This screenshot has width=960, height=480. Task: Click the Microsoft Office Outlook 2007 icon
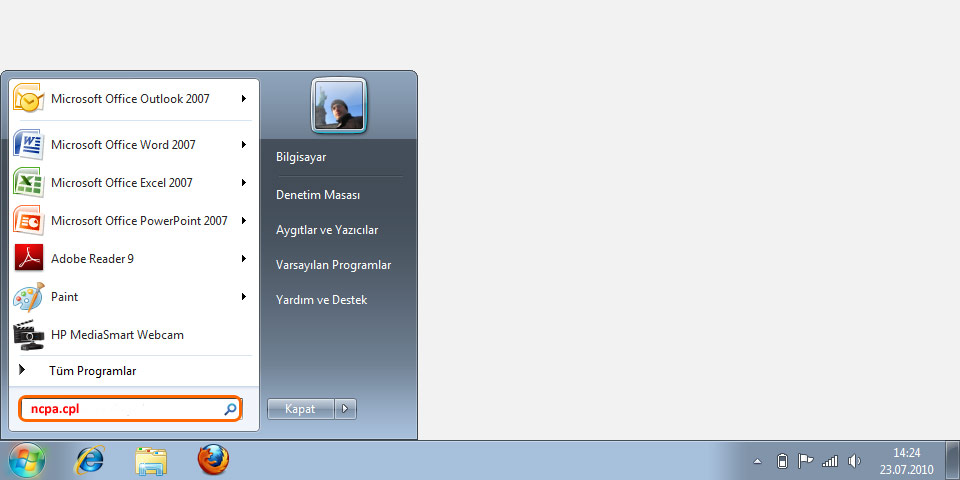pyautogui.click(x=28, y=99)
